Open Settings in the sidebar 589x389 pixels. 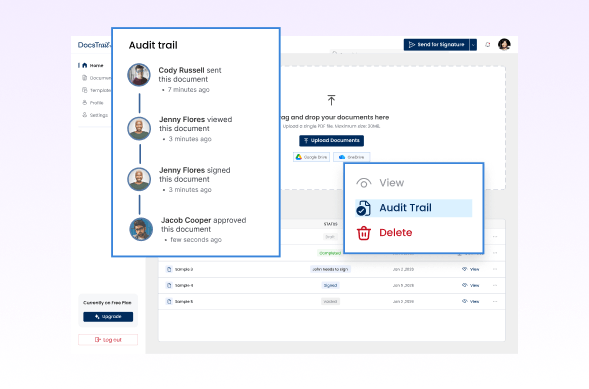point(95,115)
